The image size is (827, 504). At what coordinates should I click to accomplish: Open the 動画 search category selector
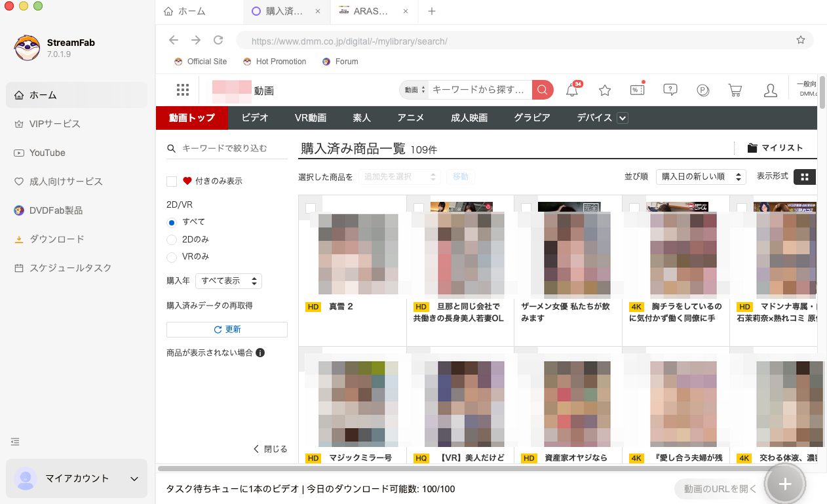click(x=415, y=90)
